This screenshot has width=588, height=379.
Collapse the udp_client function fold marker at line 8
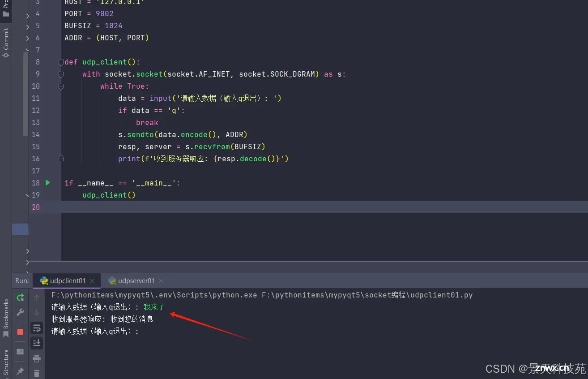[x=61, y=62]
